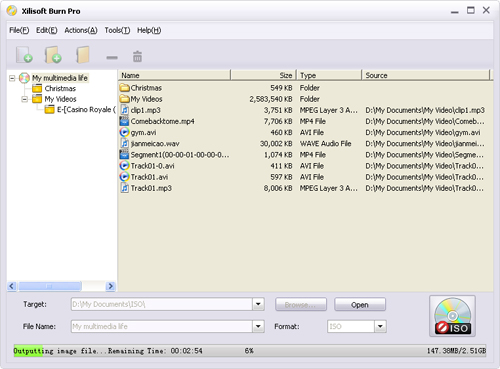The height and width of the screenshot is (369, 500).
Task: Select the My Videos tree item
Action: tap(60, 99)
